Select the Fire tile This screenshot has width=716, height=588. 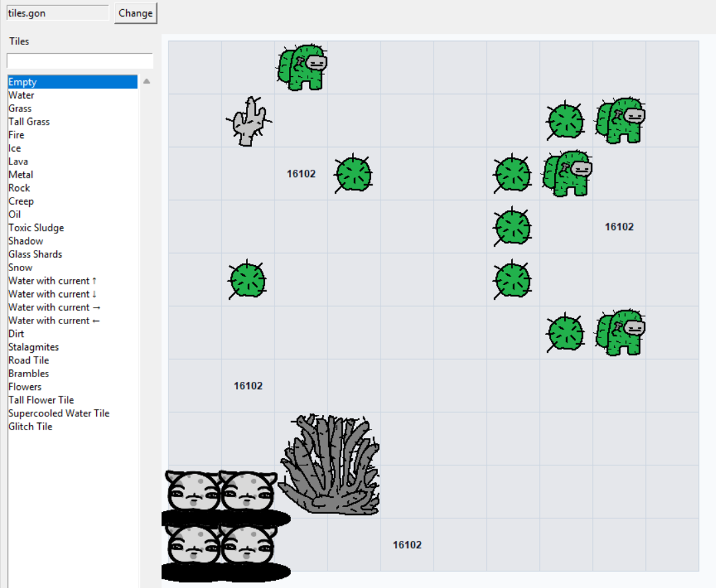[72, 135]
